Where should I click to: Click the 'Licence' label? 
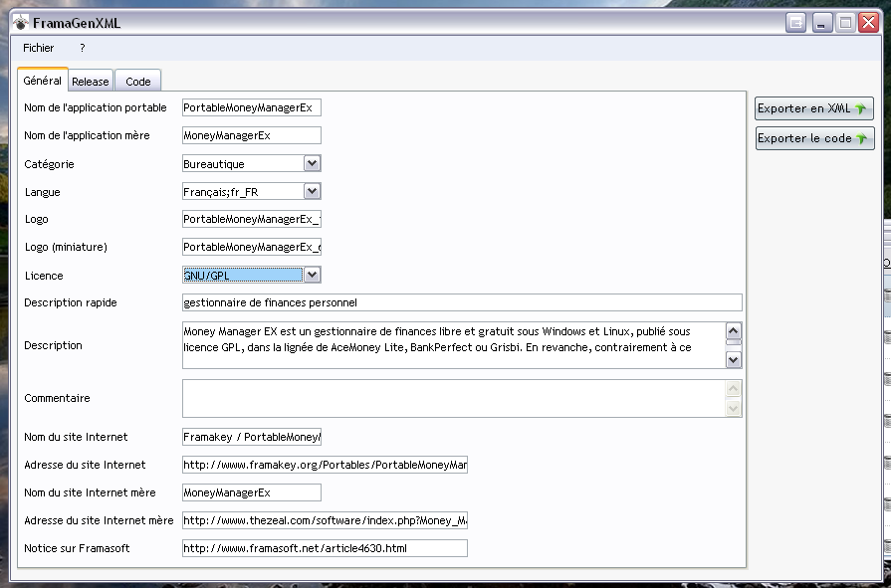(x=44, y=276)
